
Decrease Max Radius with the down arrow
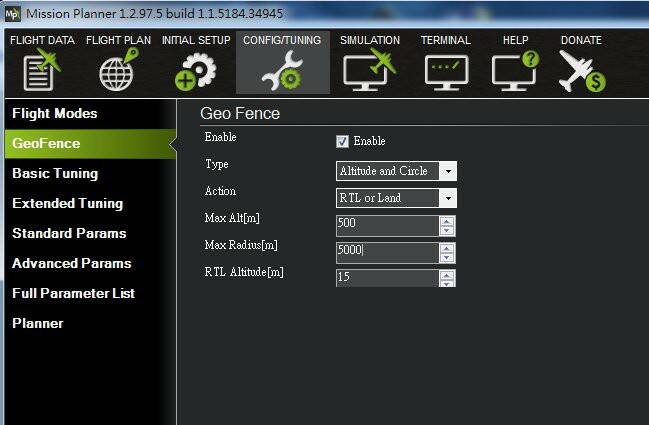coord(446,257)
